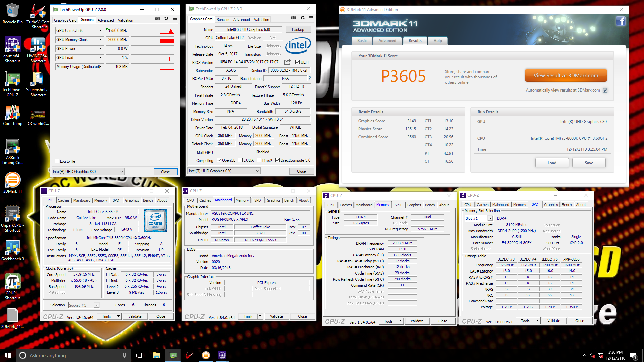Select the GPUPI shortcut desktop icon
The width and height of the screenshot is (644, 362).
(x=12, y=287)
